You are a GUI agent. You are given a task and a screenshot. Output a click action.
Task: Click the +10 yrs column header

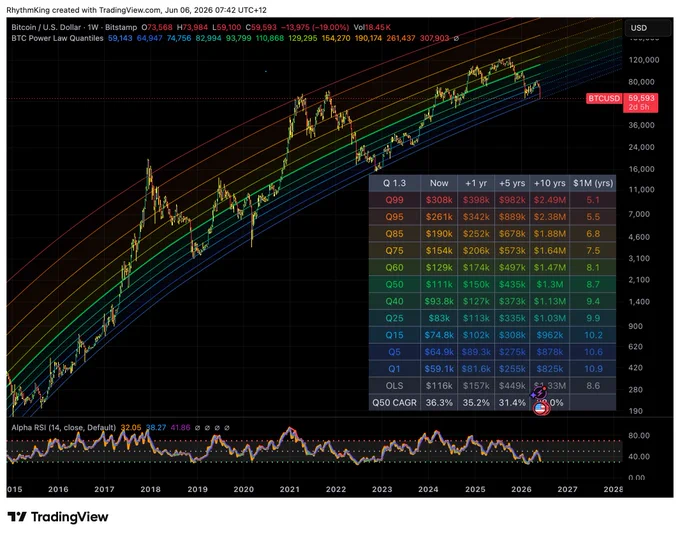[549, 183]
